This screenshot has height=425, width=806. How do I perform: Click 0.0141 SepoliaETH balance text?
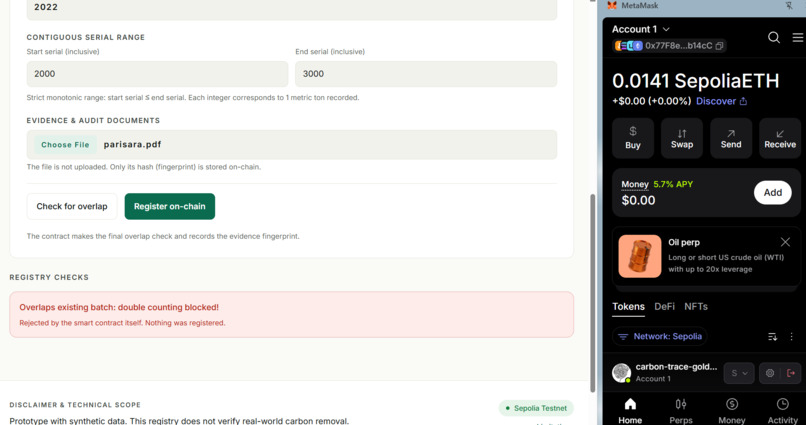(x=695, y=81)
